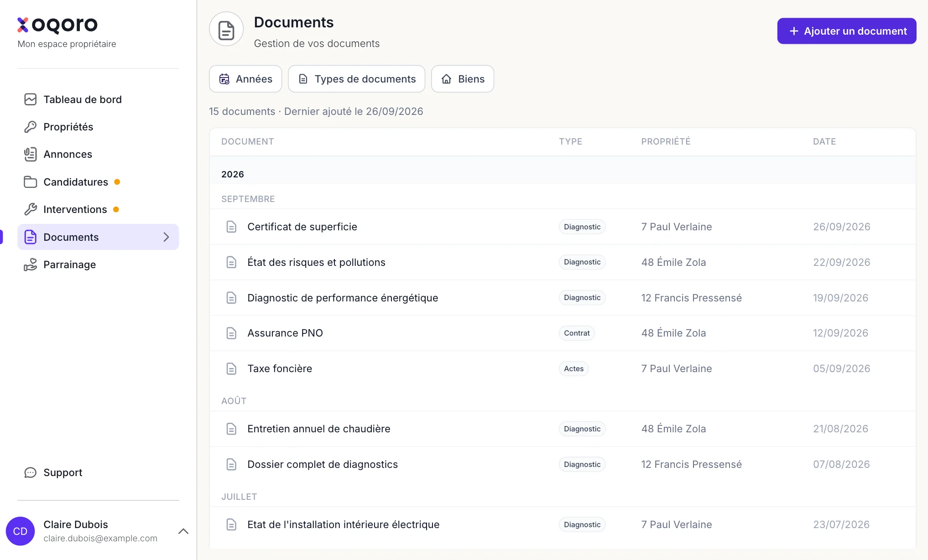
Task: Go to Propriétés in sidebar
Action: click(98, 127)
